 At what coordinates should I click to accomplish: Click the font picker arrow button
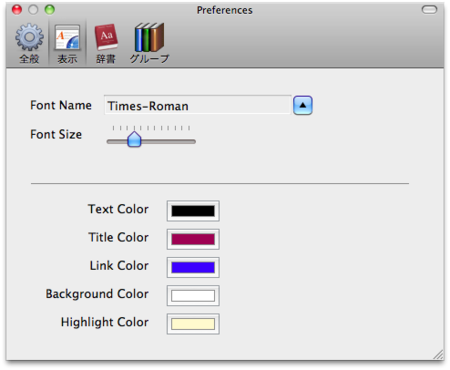point(303,105)
